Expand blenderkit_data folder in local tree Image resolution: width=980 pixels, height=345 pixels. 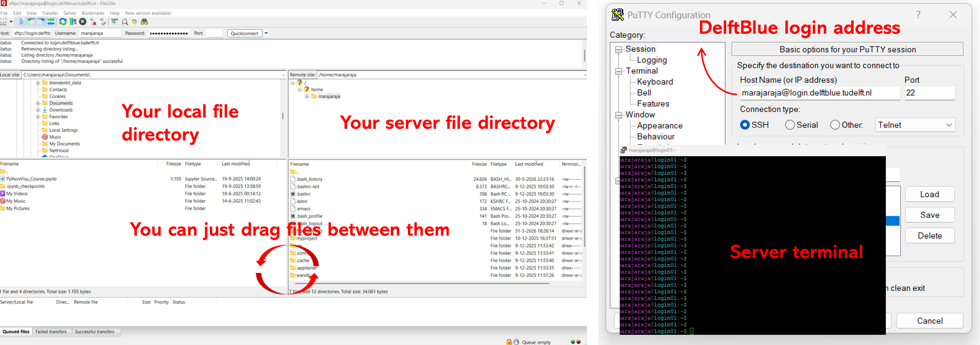pyautogui.click(x=37, y=83)
